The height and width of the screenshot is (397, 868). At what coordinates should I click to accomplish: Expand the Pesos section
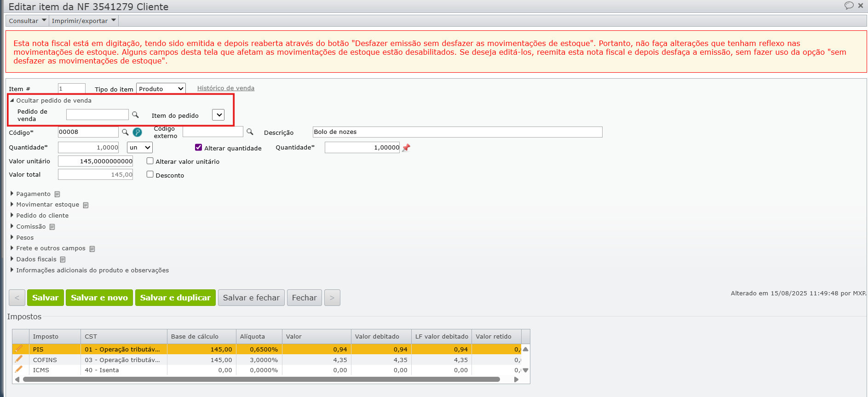pyautogui.click(x=22, y=238)
